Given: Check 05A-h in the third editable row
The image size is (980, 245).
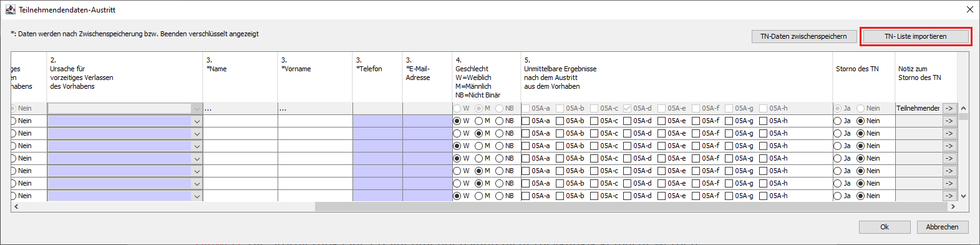Looking at the screenshot, I should click(x=763, y=146).
